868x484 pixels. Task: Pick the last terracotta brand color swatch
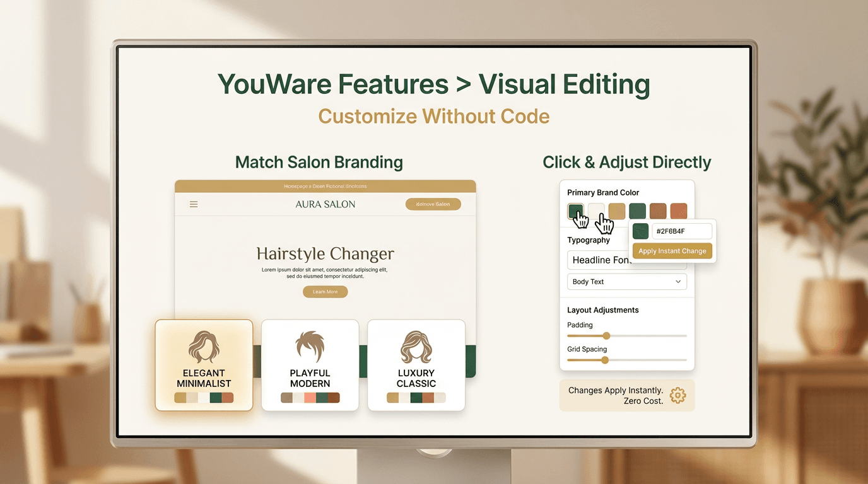tap(679, 211)
